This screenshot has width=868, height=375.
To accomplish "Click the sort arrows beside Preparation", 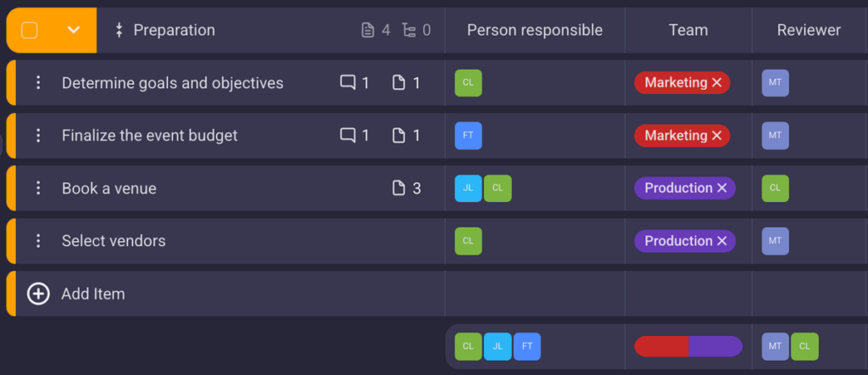I will click(x=119, y=31).
